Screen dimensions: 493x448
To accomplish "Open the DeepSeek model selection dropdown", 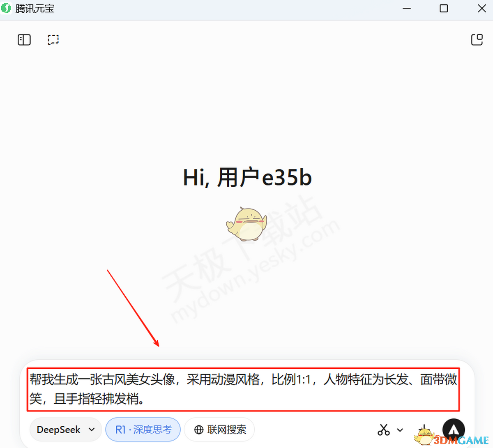I will coord(65,430).
